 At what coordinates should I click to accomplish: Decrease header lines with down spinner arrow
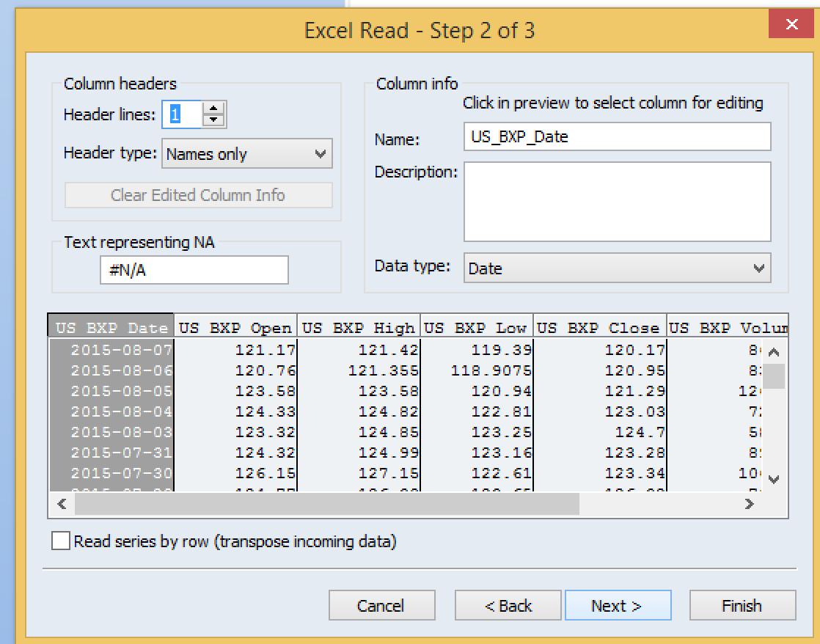coord(213,120)
